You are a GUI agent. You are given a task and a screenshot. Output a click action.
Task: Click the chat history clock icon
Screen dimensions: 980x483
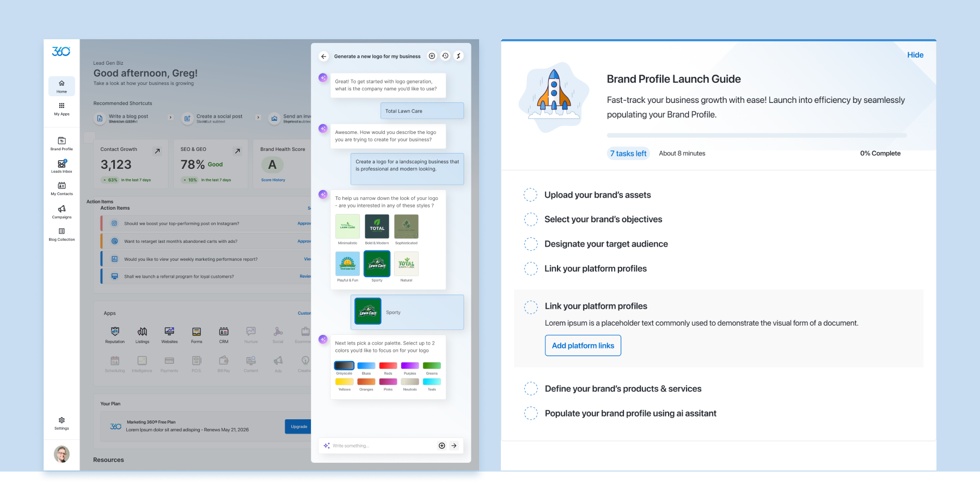click(445, 56)
